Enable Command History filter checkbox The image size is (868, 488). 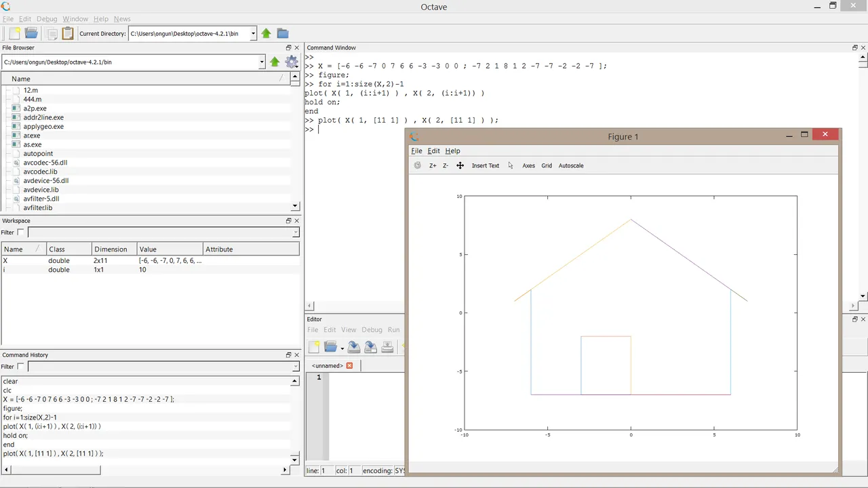(20, 367)
